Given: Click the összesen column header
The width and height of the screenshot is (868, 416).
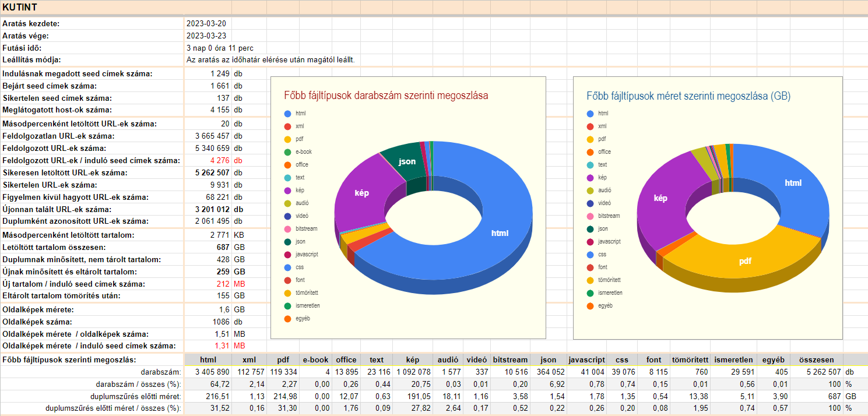Looking at the screenshot, I should 816,360.
